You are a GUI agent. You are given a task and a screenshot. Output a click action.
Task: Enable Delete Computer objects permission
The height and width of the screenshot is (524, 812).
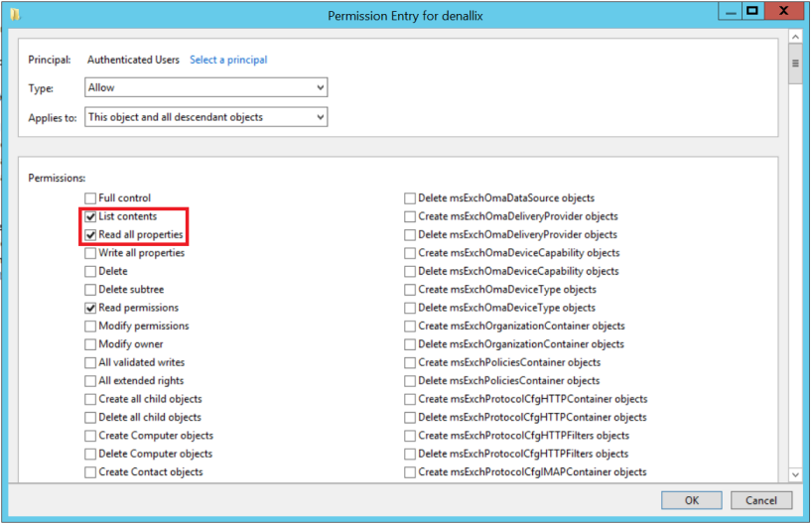90,455
